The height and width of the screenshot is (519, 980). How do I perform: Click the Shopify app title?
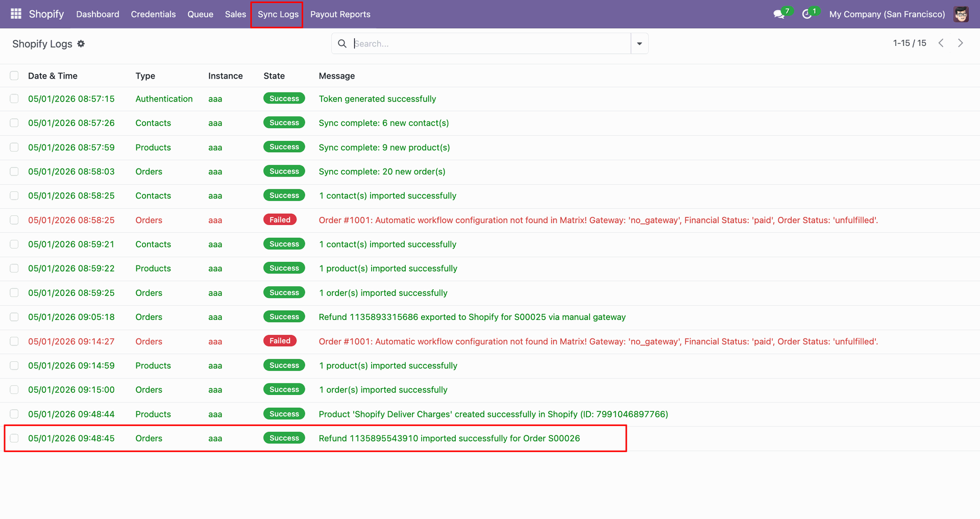[46, 14]
